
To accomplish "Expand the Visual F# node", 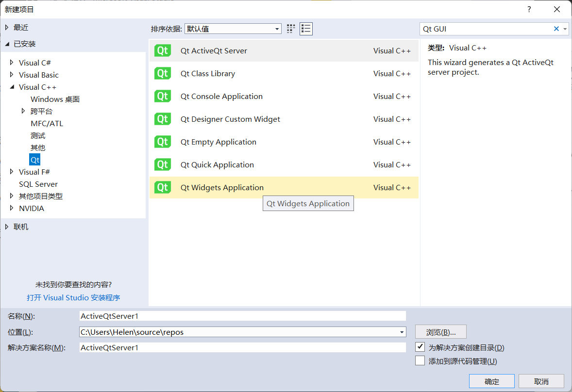I will [12, 172].
